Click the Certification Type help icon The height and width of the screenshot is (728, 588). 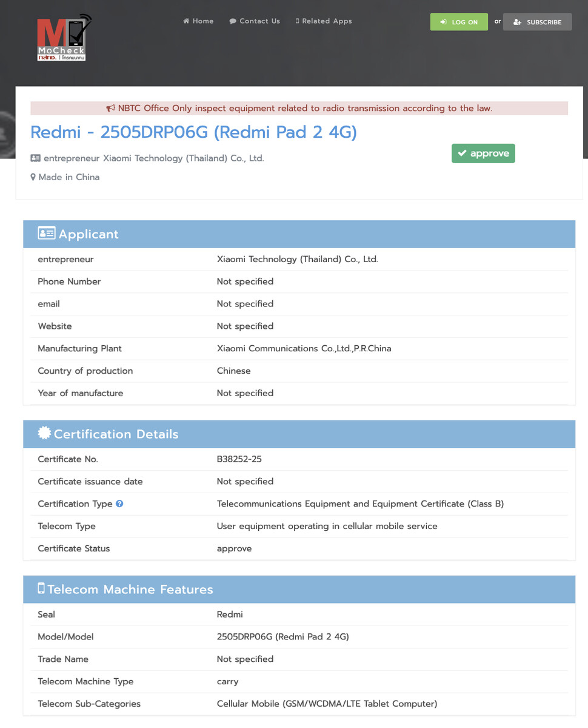(x=119, y=504)
